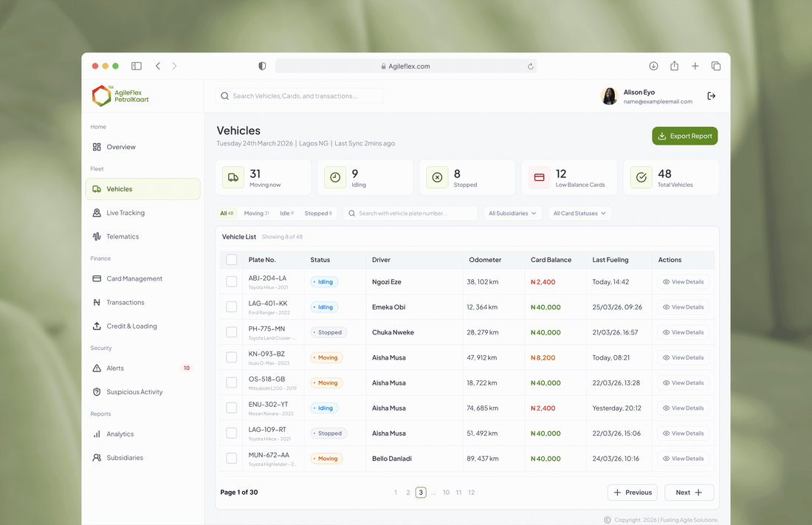Click the vehicle plate number search field
Viewport: 812px width, 525px height.
410,213
